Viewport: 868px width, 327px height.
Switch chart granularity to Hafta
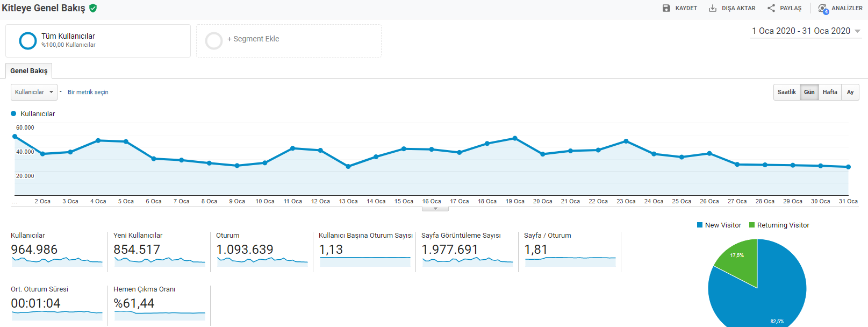(x=830, y=92)
